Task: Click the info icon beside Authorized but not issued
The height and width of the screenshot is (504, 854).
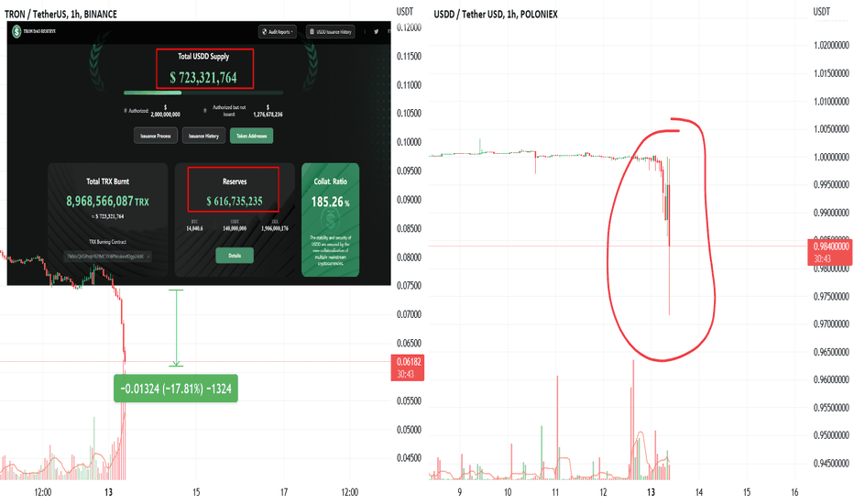Action: [x=204, y=110]
